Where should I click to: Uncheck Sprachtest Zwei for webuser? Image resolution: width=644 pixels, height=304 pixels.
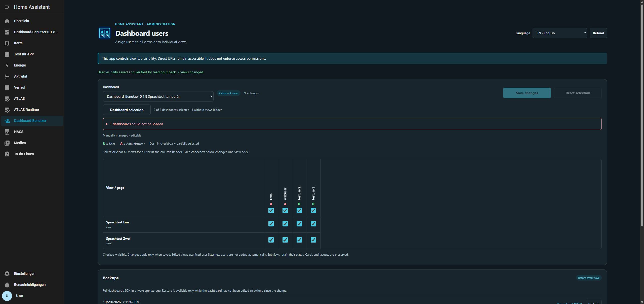click(x=285, y=240)
